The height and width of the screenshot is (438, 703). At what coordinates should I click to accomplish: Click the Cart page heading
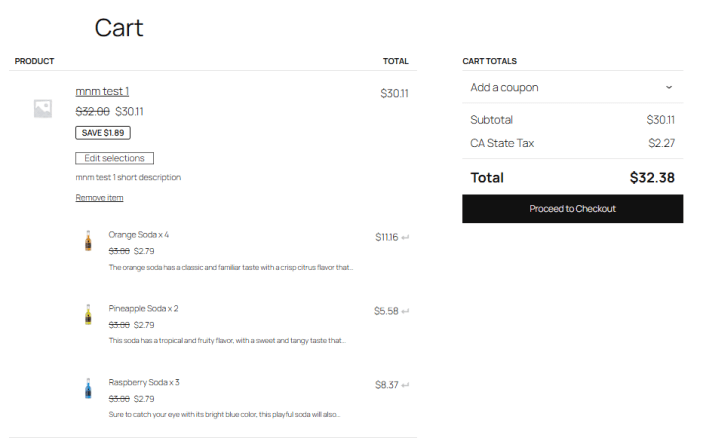pyautogui.click(x=119, y=28)
